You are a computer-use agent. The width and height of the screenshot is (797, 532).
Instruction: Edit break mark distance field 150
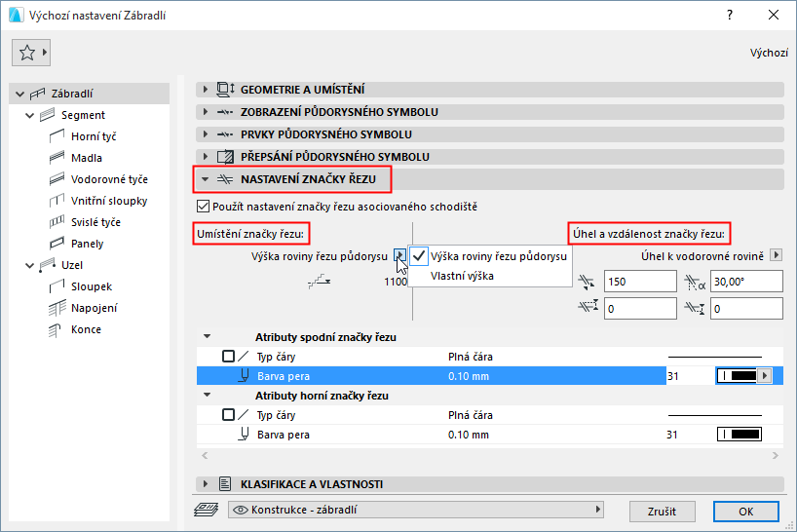pyautogui.click(x=640, y=282)
